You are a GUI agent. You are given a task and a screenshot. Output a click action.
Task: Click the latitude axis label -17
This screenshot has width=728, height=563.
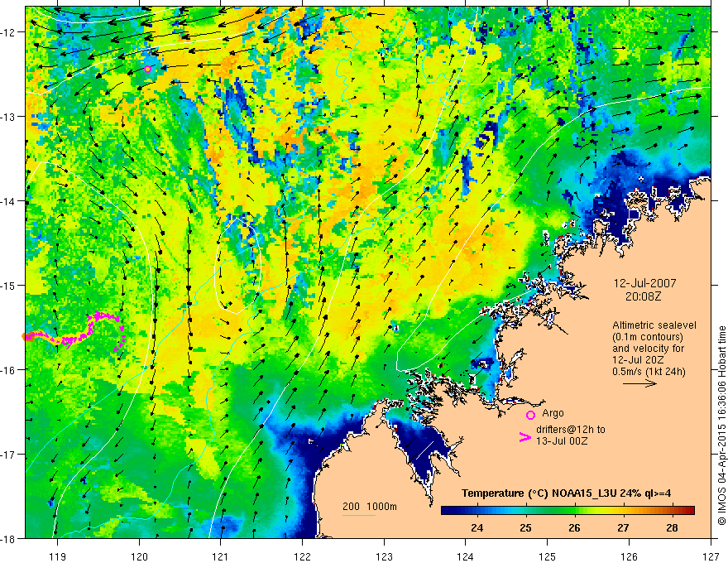point(9,455)
